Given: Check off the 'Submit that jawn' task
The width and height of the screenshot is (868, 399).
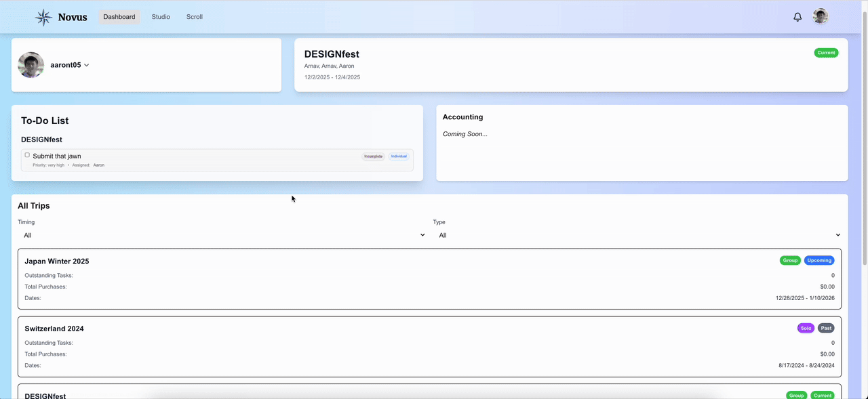Looking at the screenshot, I should (x=27, y=155).
